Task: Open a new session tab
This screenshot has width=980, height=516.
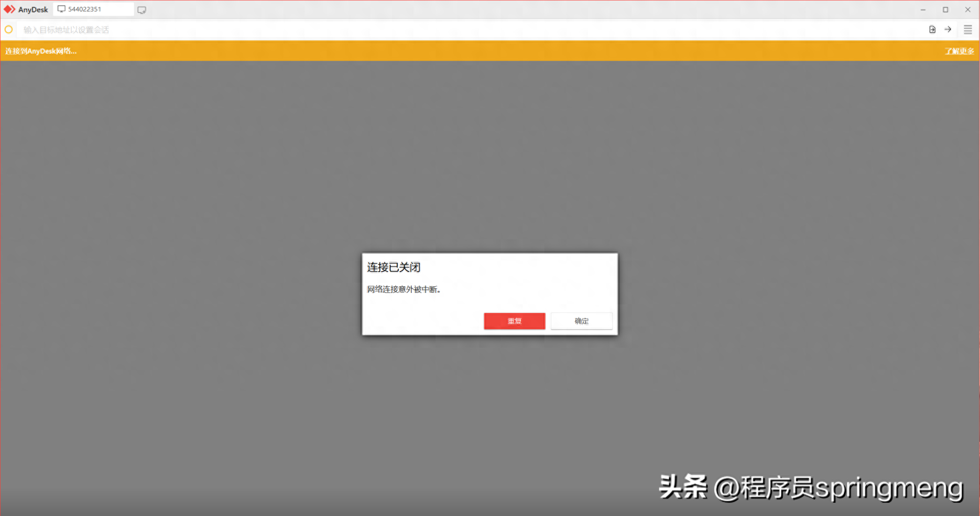Action: pyautogui.click(x=142, y=10)
